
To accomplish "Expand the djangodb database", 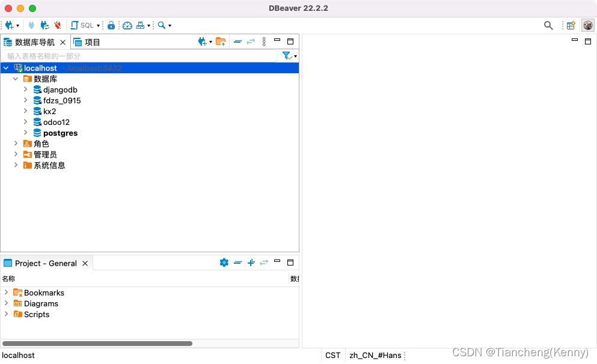I will tap(25, 89).
